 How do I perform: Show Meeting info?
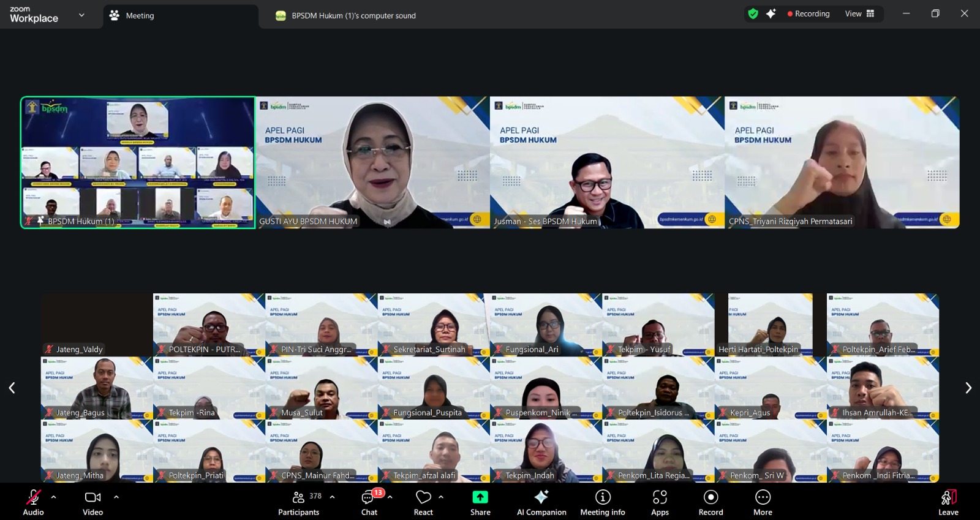coord(603,502)
